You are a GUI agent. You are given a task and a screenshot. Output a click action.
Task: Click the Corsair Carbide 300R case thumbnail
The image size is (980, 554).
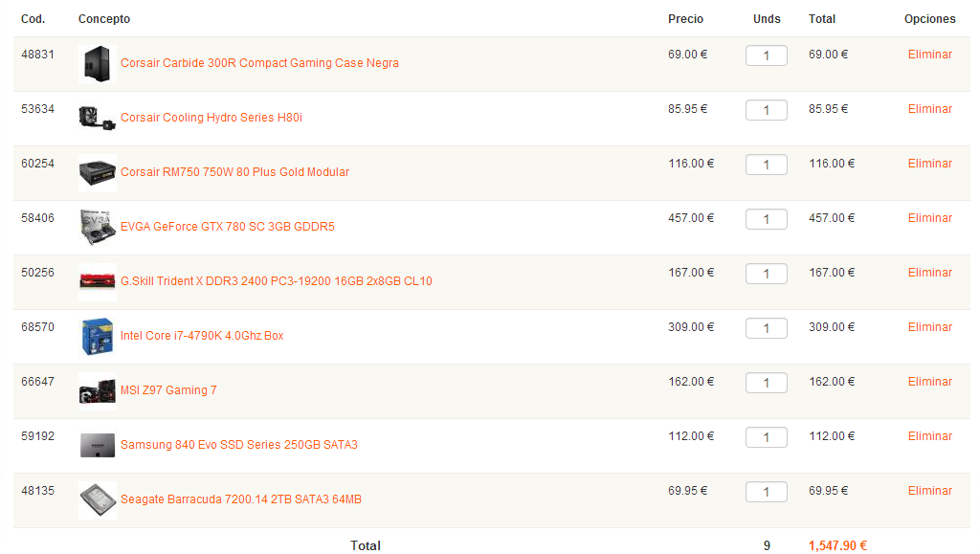click(x=97, y=64)
